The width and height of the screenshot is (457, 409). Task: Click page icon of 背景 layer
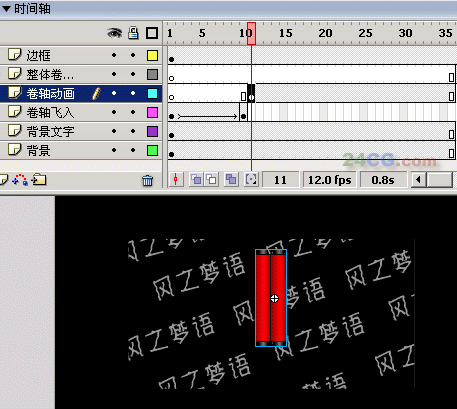(x=15, y=149)
